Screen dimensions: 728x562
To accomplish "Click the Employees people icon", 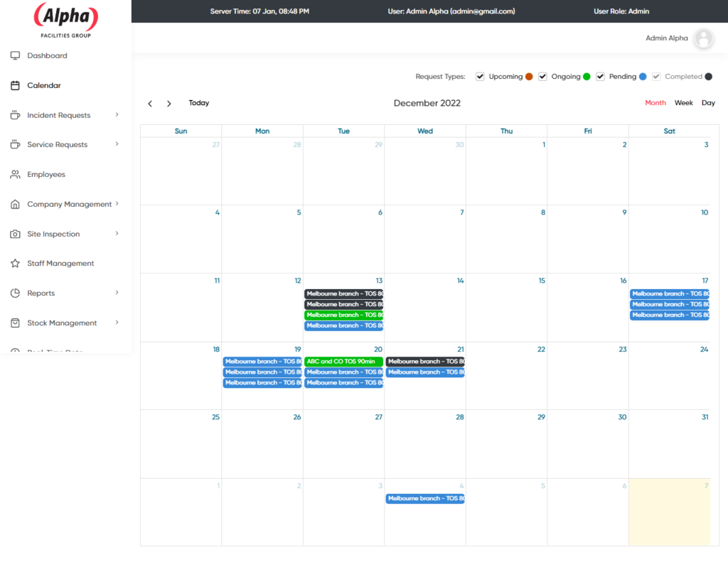I will [x=15, y=175].
